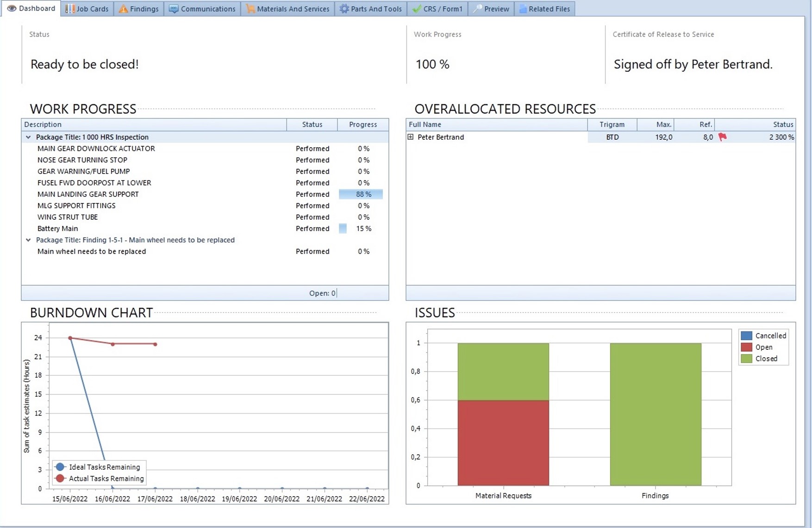Open the Preview tab
The image size is (812, 528).
[491, 9]
